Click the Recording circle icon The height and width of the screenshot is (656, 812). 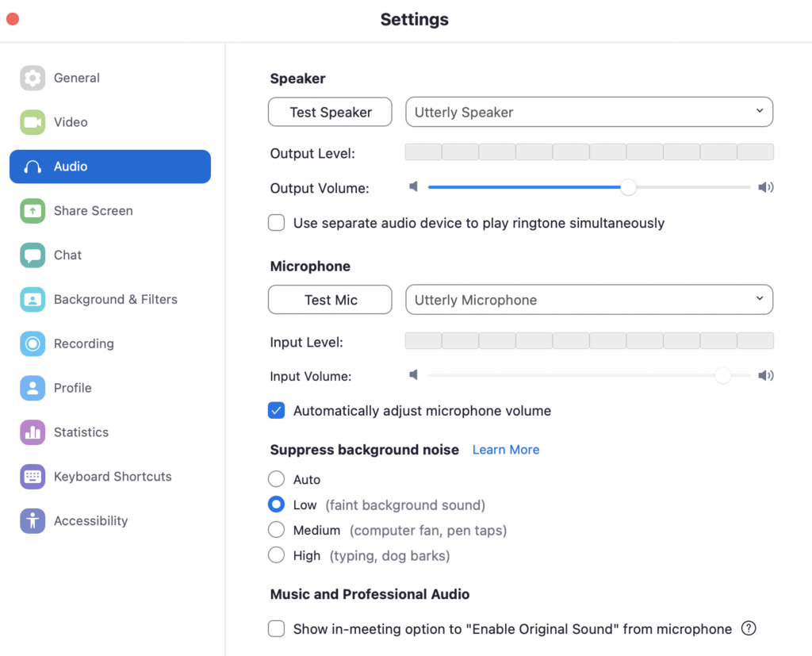tap(33, 343)
